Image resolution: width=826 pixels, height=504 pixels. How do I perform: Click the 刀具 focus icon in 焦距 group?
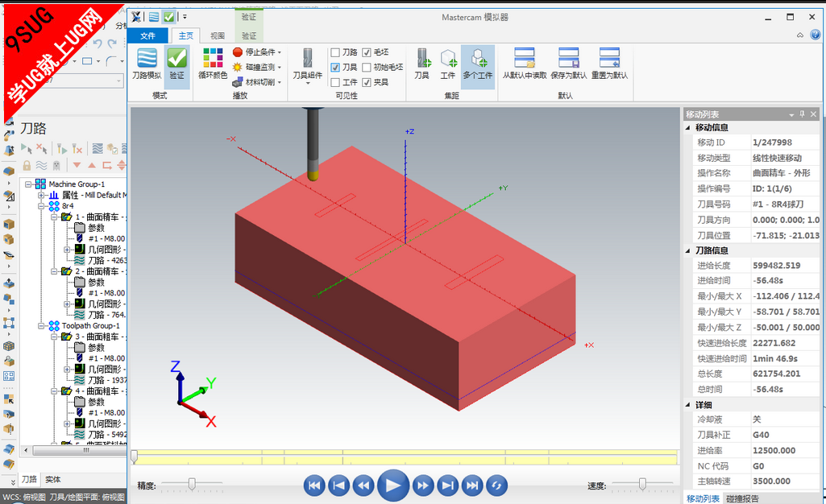click(x=422, y=64)
